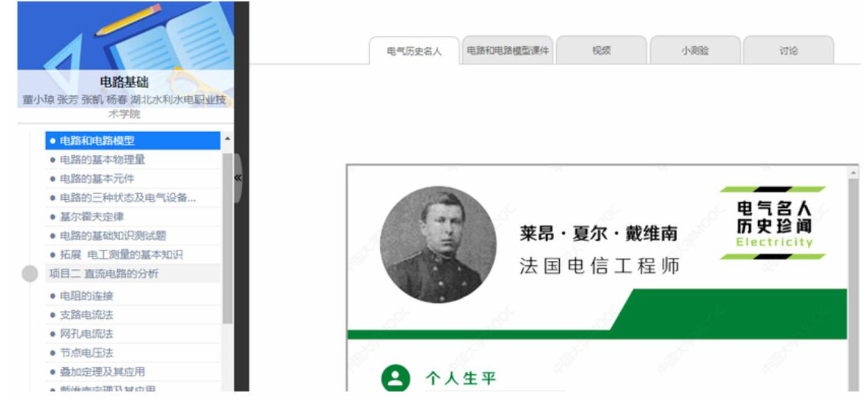868x415 pixels.
Task: Click the gray circle marker next to 项目二
Action: (x=30, y=274)
